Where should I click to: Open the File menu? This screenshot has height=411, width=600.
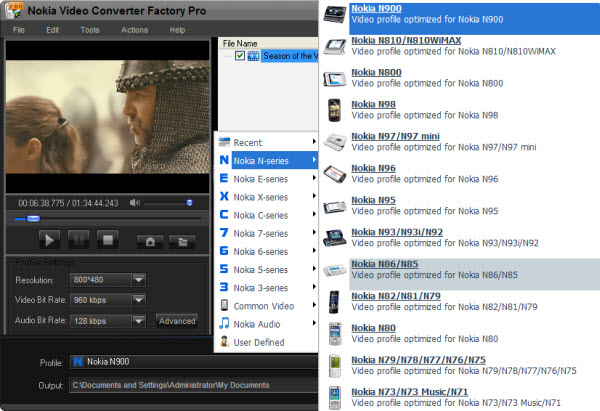[19, 30]
